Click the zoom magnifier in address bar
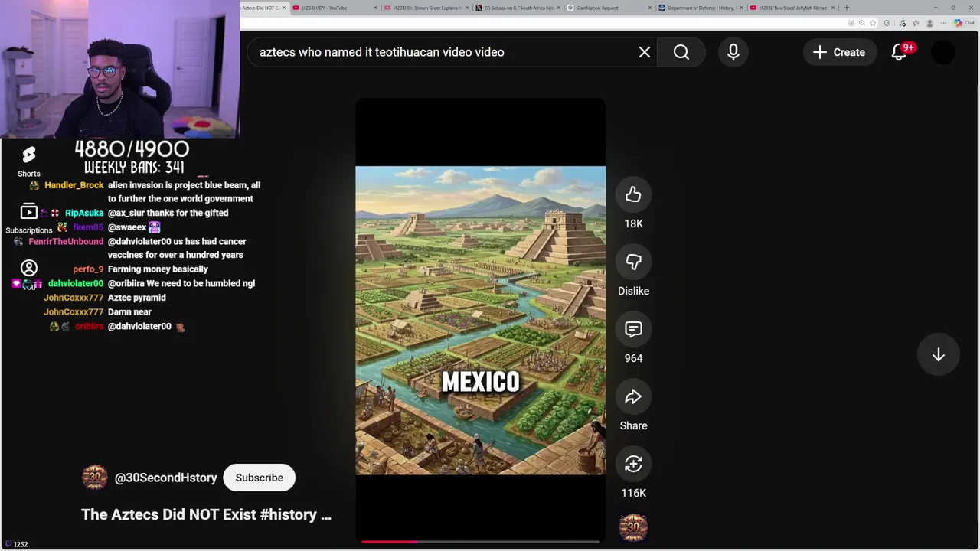This screenshot has width=980, height=551. (x=861, y=23)
